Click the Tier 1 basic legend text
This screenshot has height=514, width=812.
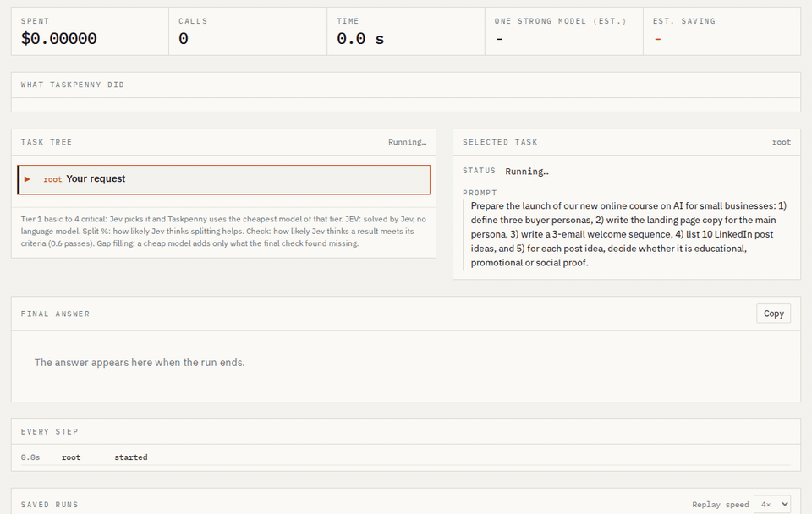223,232
